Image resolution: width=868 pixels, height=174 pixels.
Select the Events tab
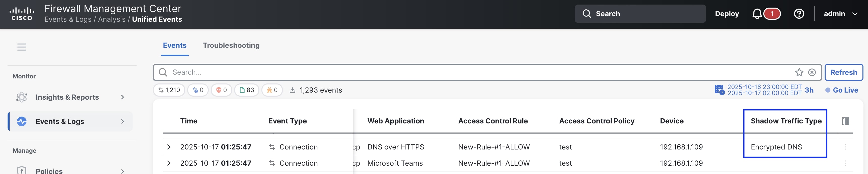pos(175,46)
